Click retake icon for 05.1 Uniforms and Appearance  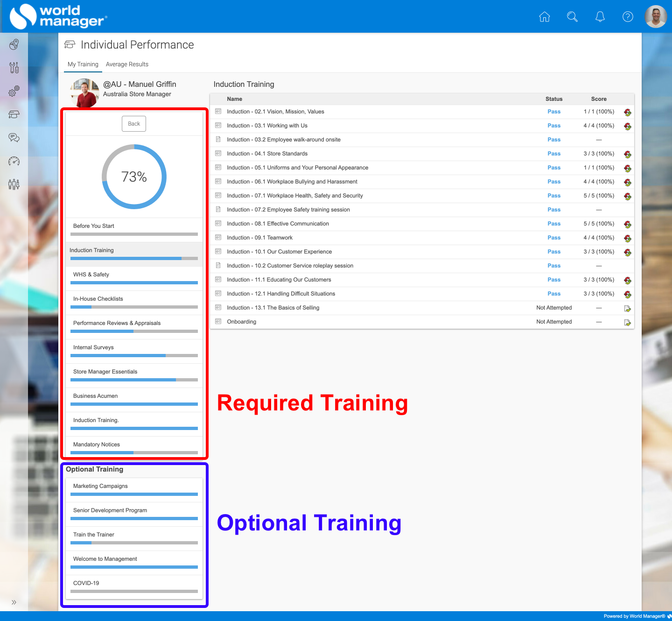click(627, 168)
